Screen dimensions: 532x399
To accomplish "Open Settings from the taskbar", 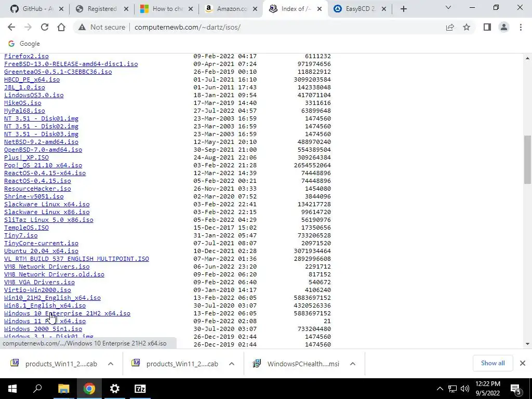I will coord(114,389).
